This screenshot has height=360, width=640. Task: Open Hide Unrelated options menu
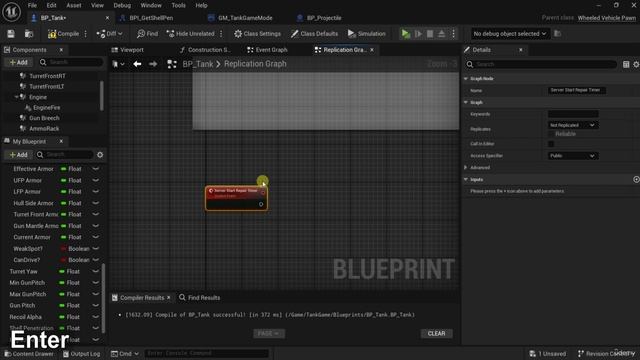(221, 34)
